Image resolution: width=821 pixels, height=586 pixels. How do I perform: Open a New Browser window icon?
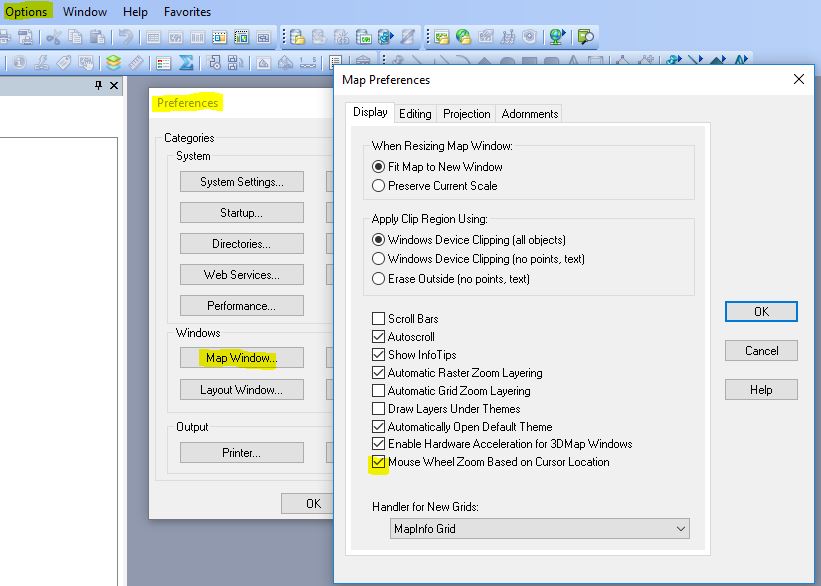point(153,37)
